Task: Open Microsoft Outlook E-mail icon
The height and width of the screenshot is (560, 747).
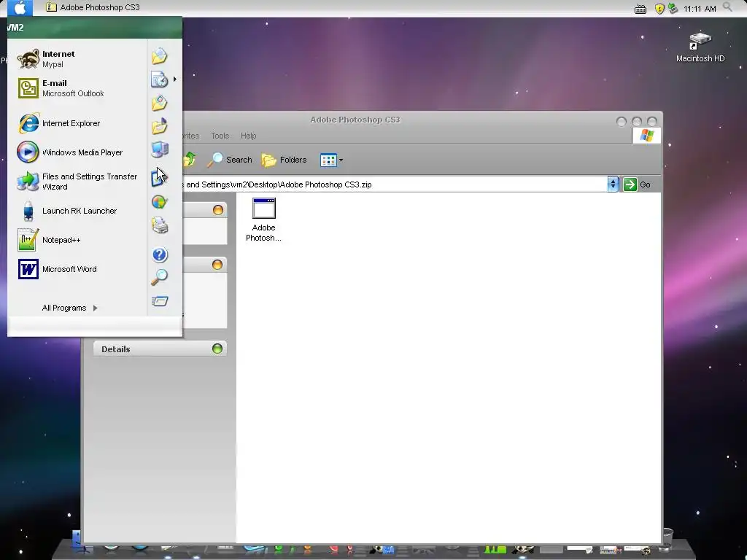Action: [x=28, y=88]
